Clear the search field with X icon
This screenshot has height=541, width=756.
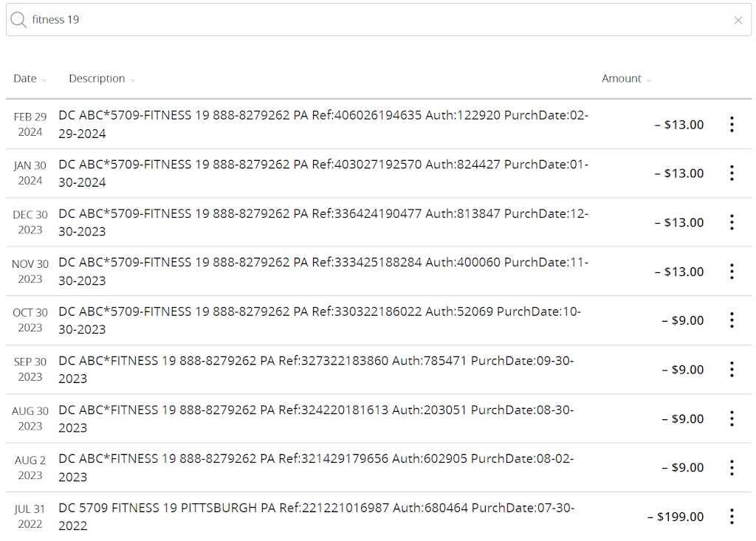click(x=738, y=21)
